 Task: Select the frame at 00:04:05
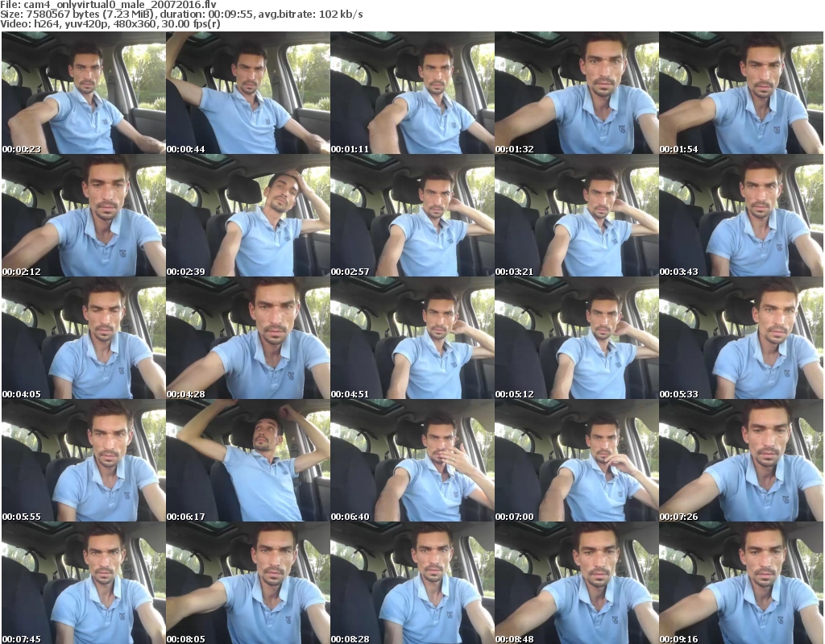click(x=84, y=338)
